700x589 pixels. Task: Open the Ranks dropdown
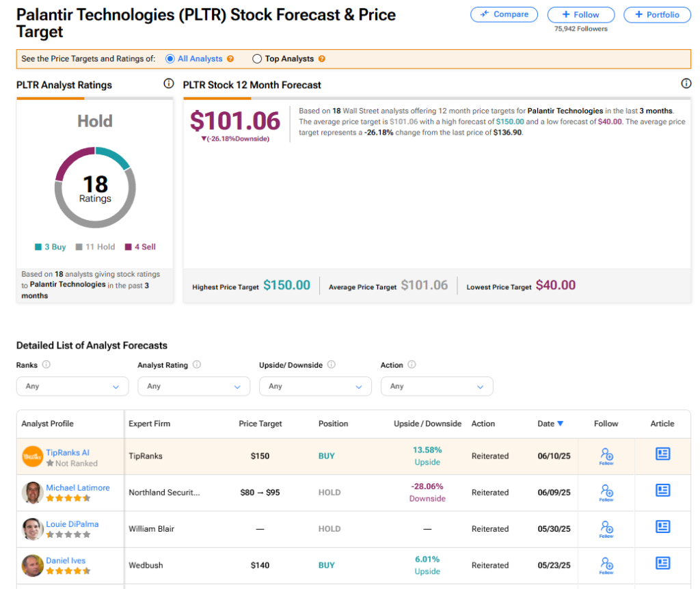click(72, 387)
